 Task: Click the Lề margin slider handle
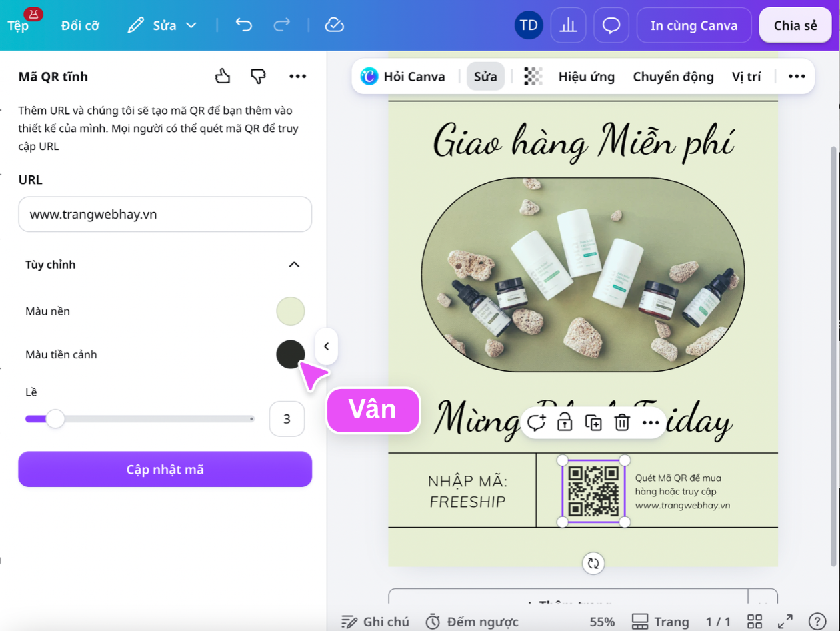55,419
